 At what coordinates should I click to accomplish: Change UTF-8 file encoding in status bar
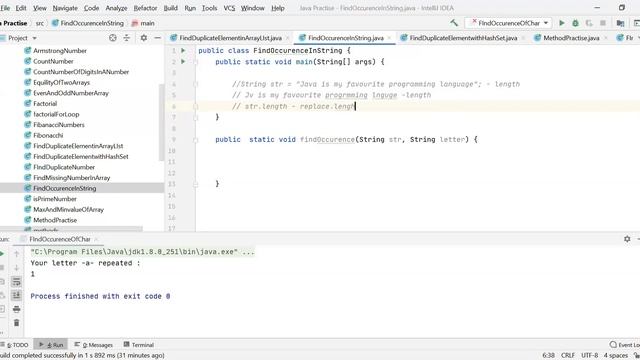589,356
